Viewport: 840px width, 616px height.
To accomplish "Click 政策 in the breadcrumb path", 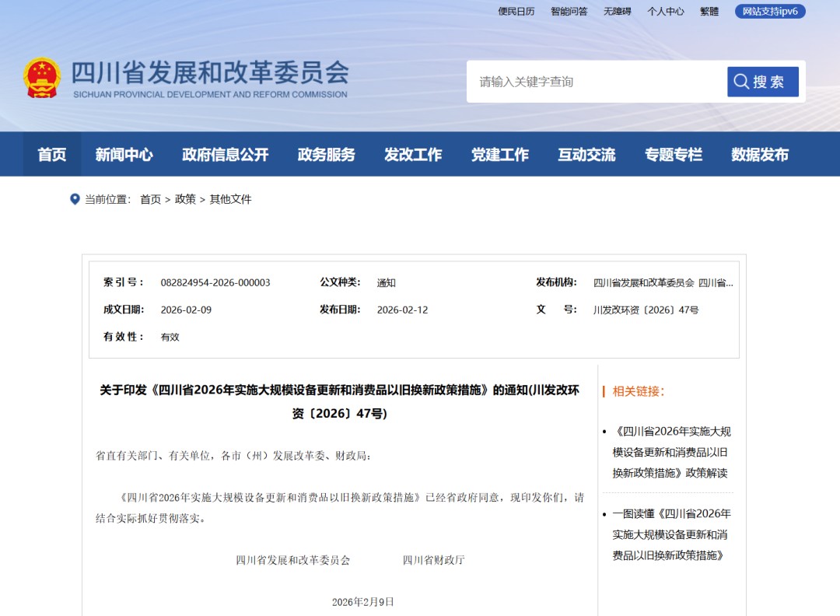I will tap(185, 199).
